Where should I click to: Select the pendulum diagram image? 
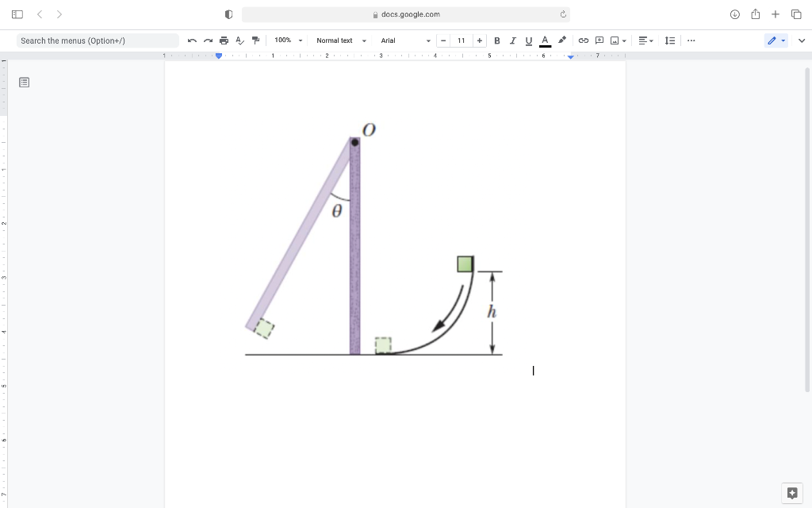[x=374, y=238]
